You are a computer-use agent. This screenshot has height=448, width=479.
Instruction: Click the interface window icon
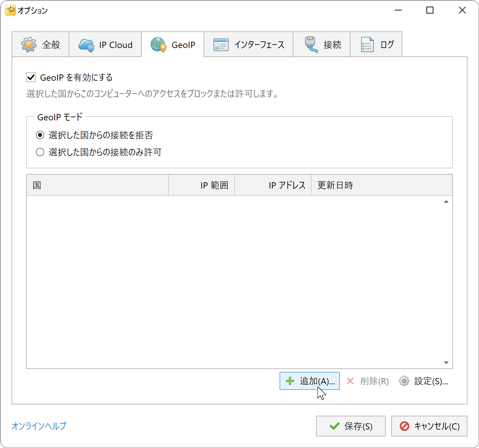pos(221,45)
